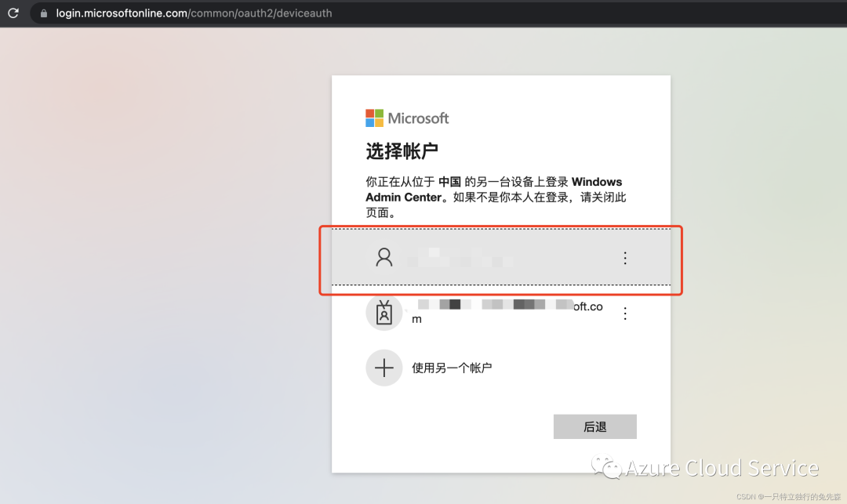Click the padlock site security icon
Image resolution: width=847 pixels, height=504 pixels.
click(44, 13)
